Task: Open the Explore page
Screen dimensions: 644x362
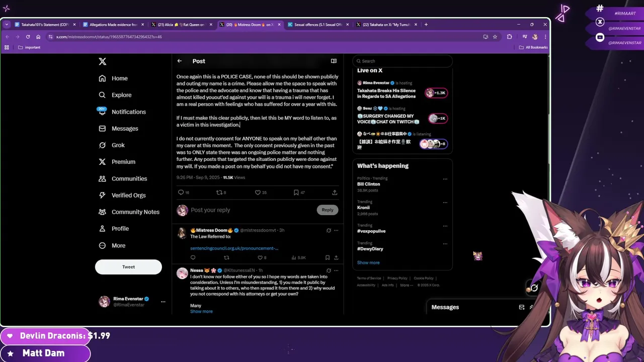Action: [115, 95]
